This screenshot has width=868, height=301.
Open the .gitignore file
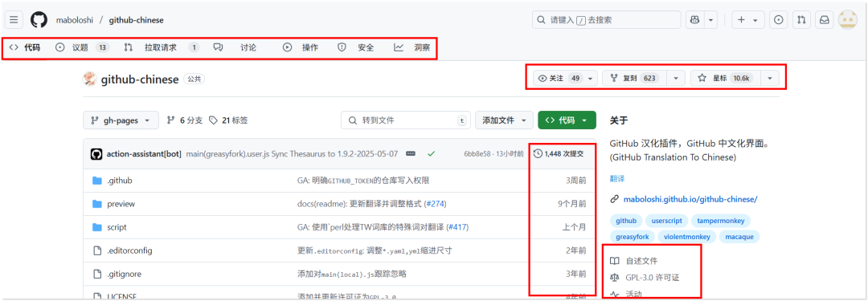124,274
